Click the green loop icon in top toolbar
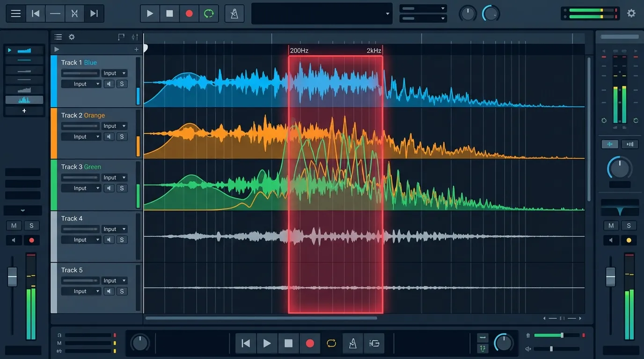The image size is (644, 359). (x=209, y=14)
